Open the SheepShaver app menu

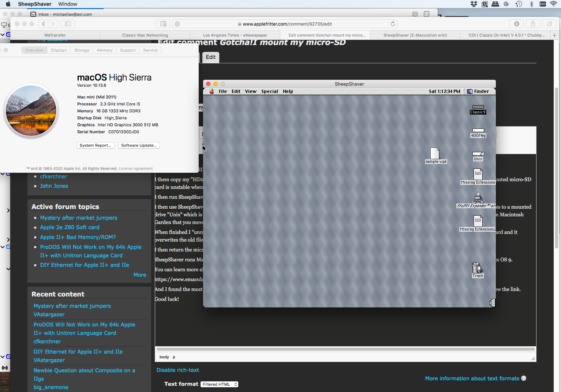[35, 4]
